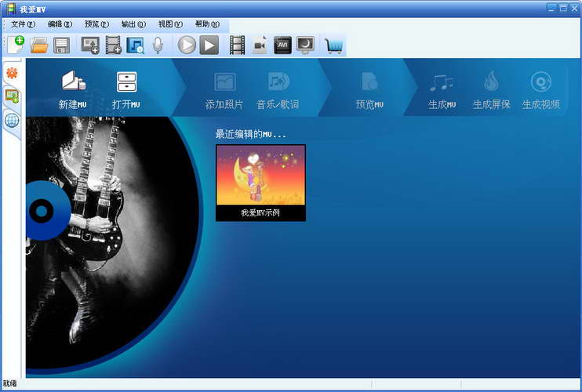Viewport: 582px width, 392px height.
Task: Open the 输出 menu
Action: pyautogui.click(x=133, y=24)
